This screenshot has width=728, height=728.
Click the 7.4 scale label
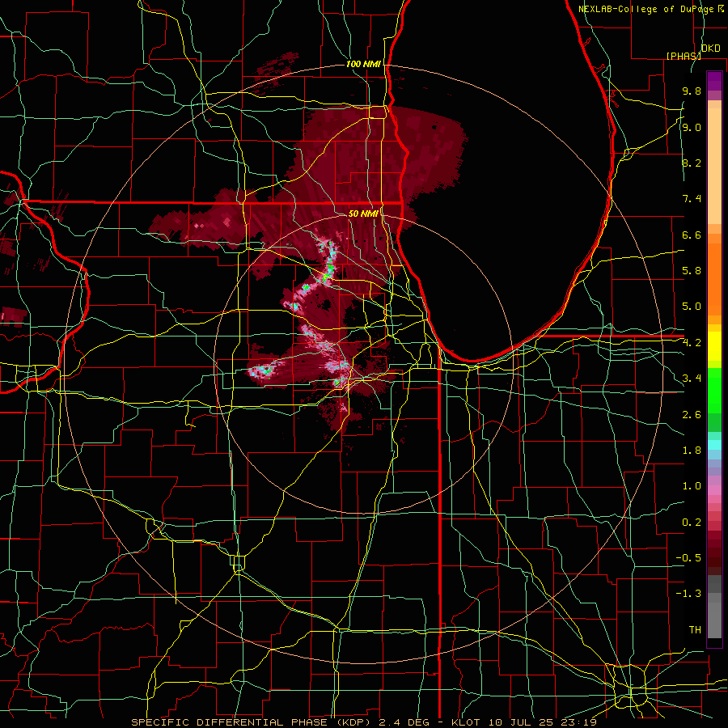click(692, 199)
